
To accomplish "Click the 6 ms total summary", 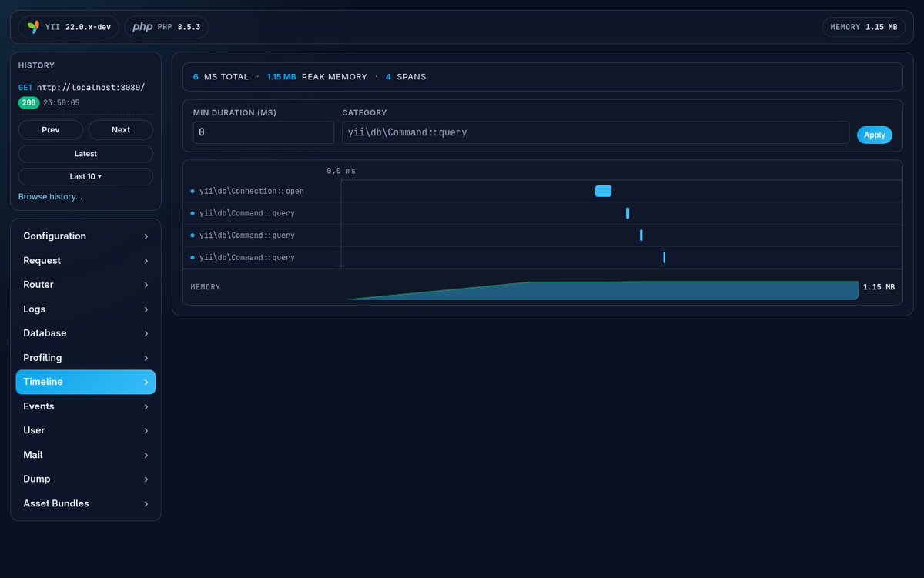I will [x=221, y=77].
